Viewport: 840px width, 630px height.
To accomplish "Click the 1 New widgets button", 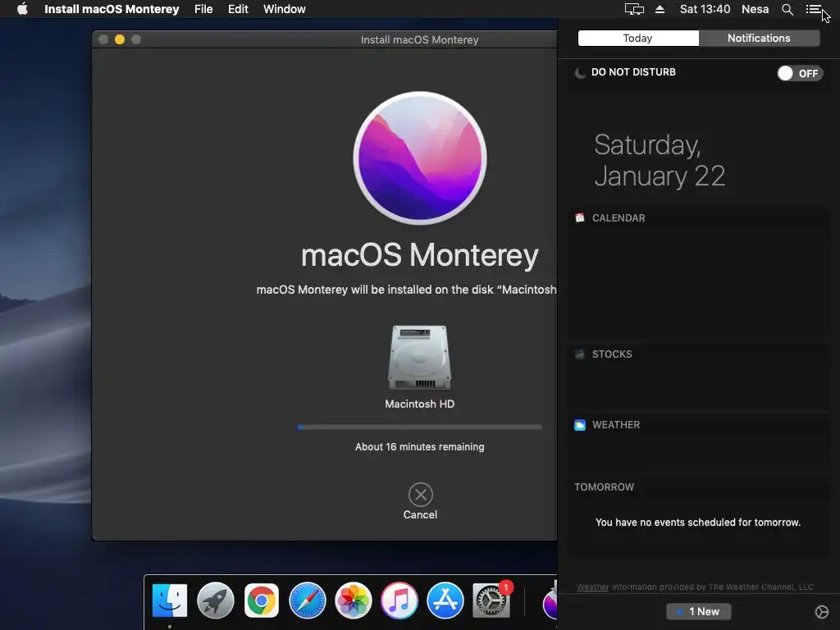I will 698,611.
